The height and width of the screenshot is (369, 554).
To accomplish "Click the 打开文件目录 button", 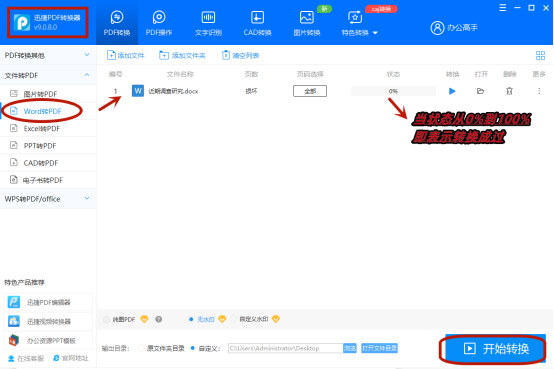I will (379, 348).
